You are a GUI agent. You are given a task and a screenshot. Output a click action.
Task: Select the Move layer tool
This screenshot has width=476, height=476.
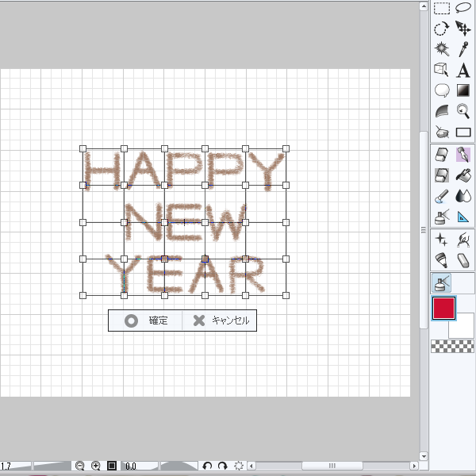(463, 29)
